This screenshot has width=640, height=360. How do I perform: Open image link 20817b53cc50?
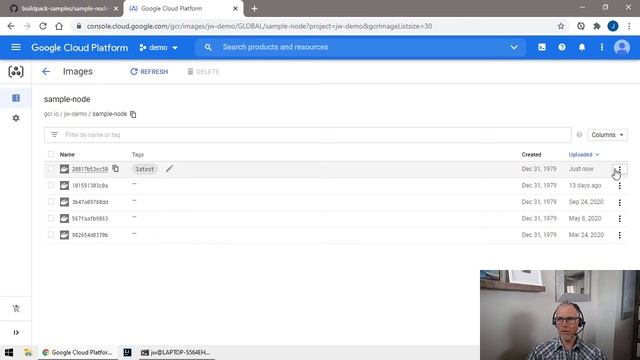pyautogui.click(x=90, y=169)
